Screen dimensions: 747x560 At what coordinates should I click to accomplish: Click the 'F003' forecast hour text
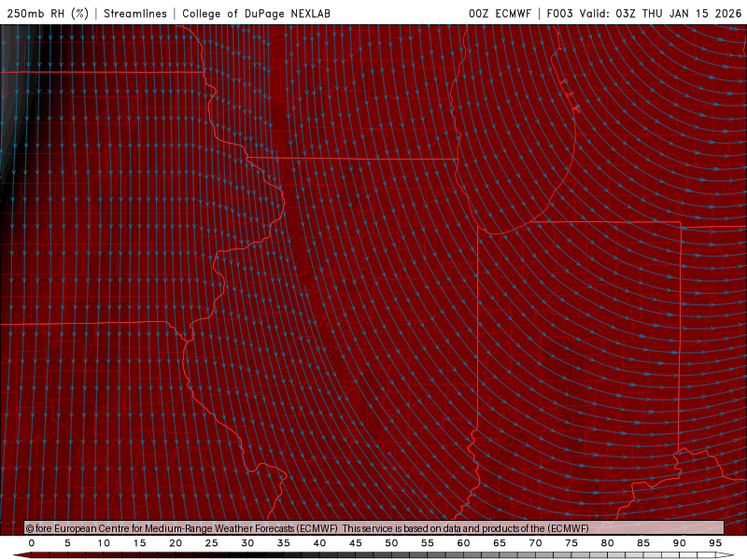pyautogui.click(x=559, y=13)
